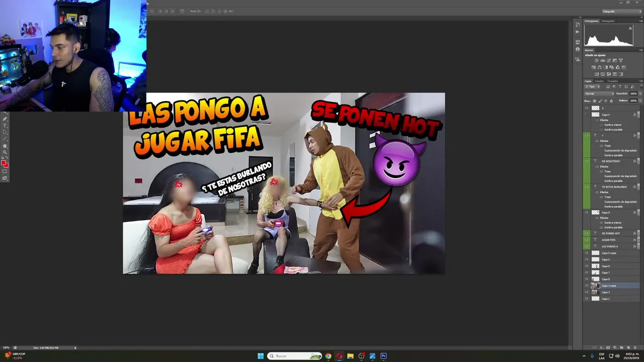Click the foreground red color swatch
The height and width of the screenshot is (362, 644).
pos(3,162)
